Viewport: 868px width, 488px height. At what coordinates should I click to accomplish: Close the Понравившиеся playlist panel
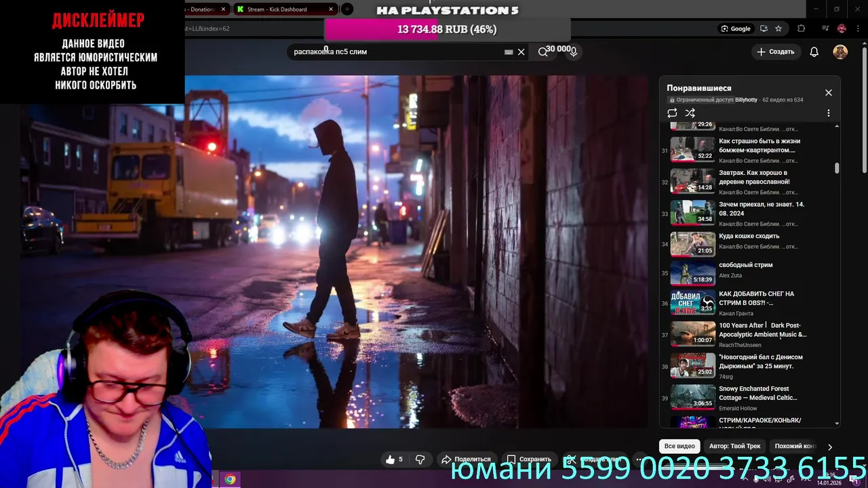point(828,93)
